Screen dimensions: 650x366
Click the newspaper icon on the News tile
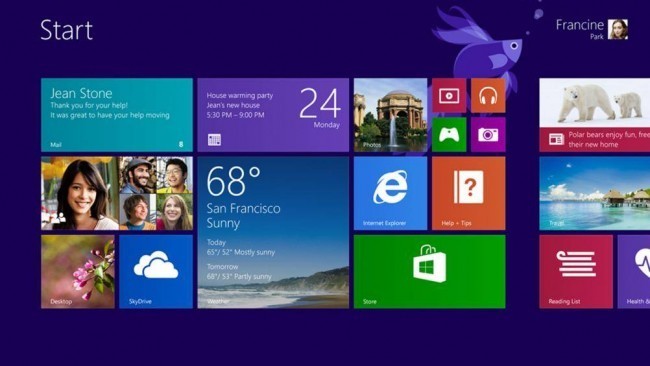click(556, 139)
